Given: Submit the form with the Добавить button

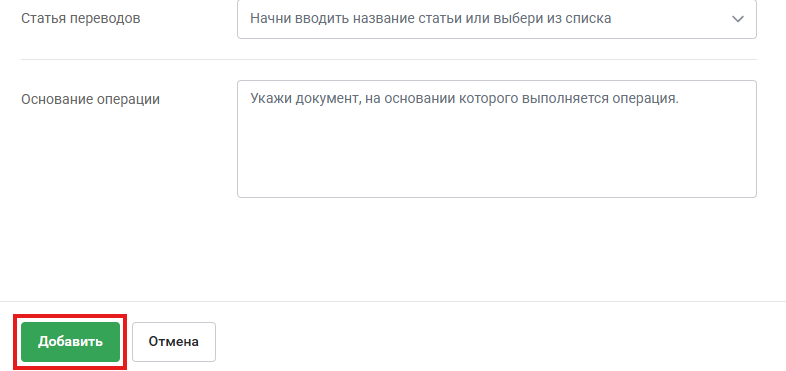Looking at the screenshot, I should [x=70, y=342].
